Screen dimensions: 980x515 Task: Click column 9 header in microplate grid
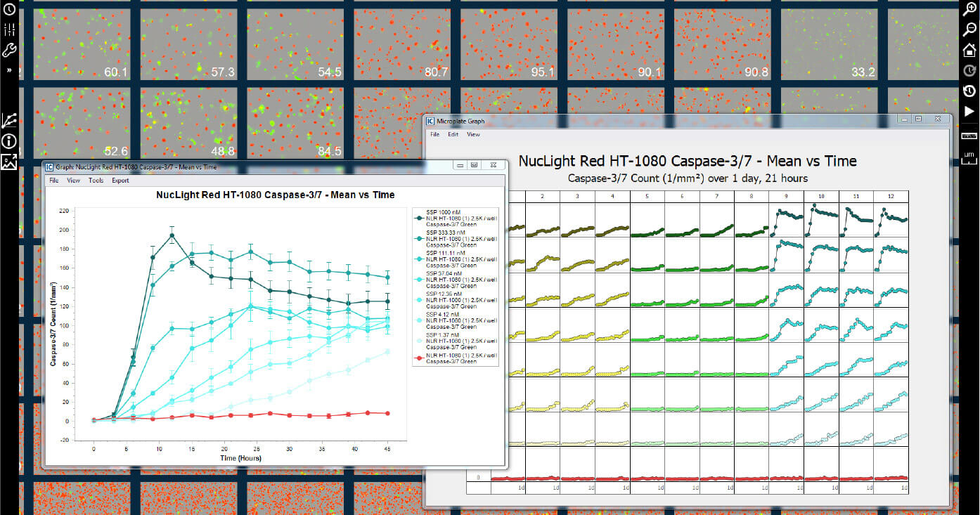(786, 196)
